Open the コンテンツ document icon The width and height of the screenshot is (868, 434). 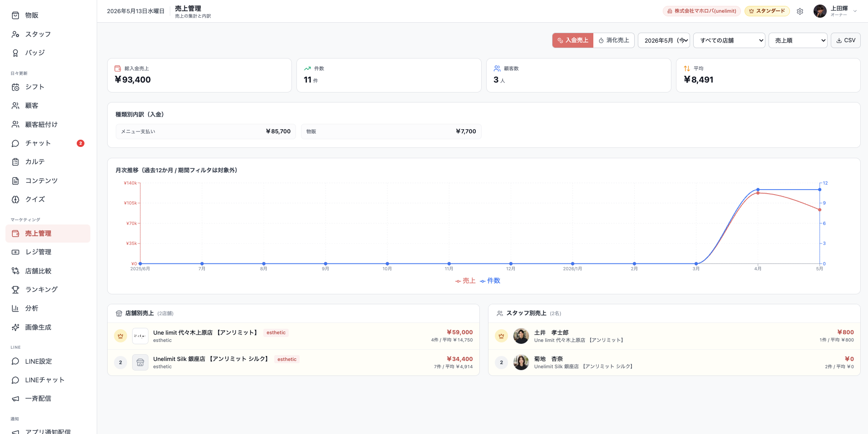[x=15, y=181]
